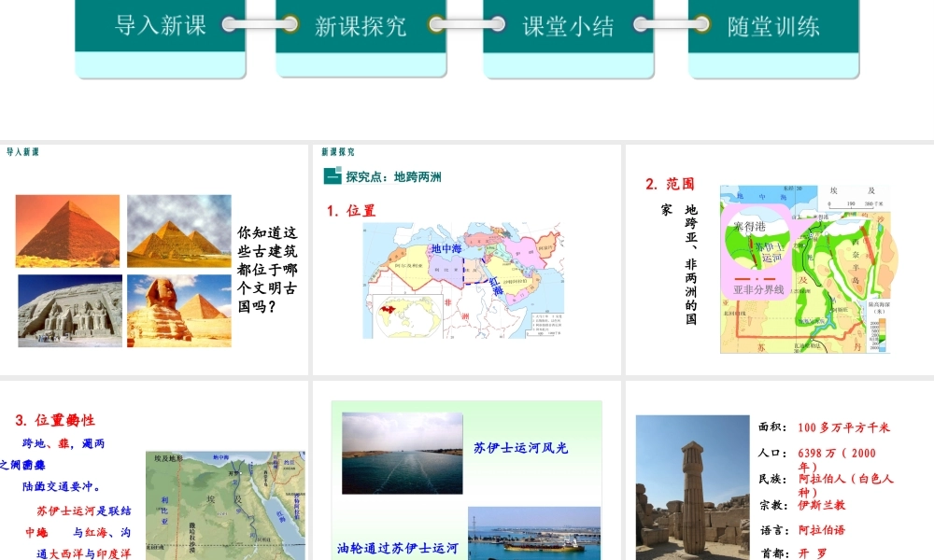Click the 面积： label

coord(773,427)
